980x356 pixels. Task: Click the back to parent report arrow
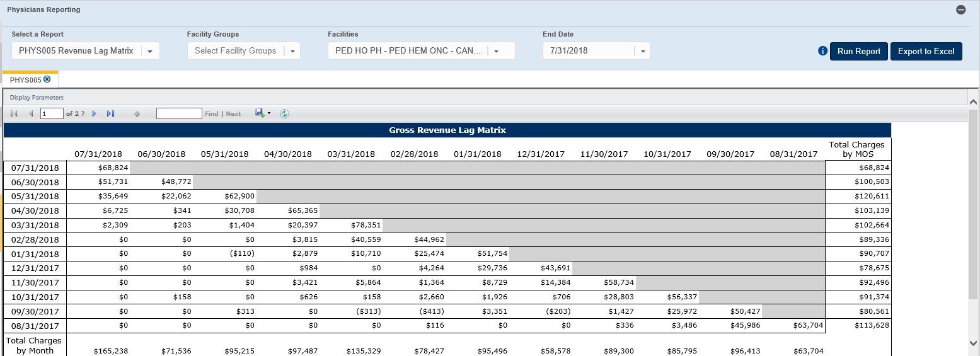coord(137,114)
